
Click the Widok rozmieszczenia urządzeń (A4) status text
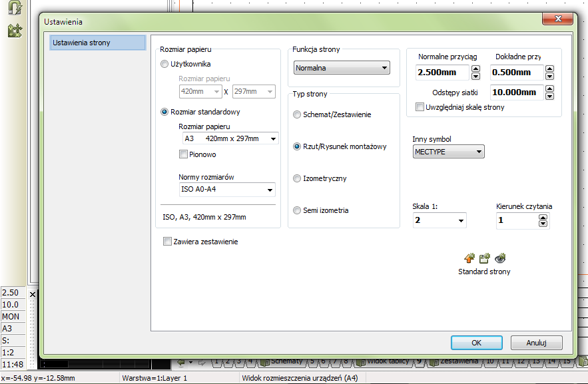pyautogui.click(x=300, y=378)
